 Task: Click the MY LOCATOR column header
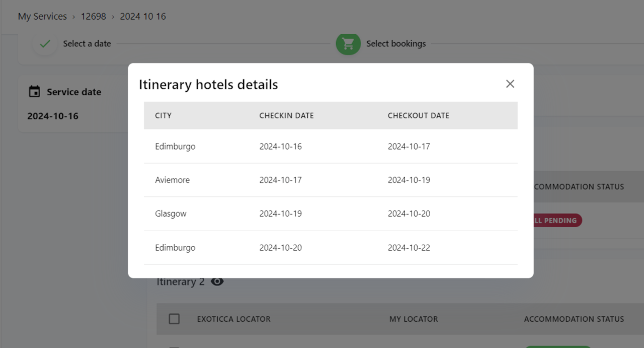point(414,319)
